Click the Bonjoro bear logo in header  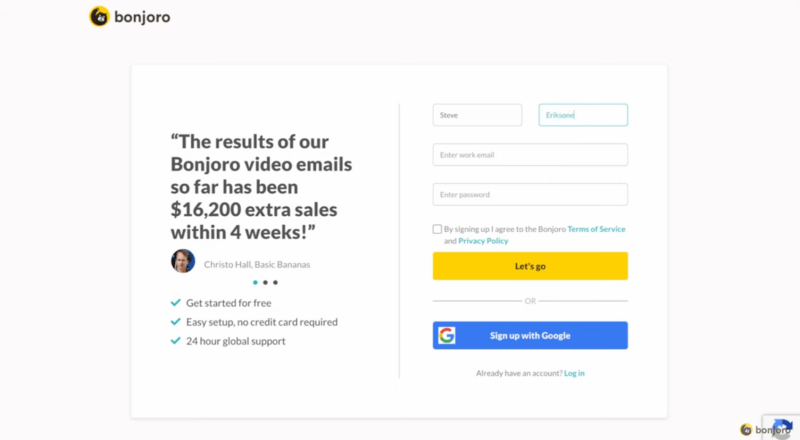[x=99, y=16]
